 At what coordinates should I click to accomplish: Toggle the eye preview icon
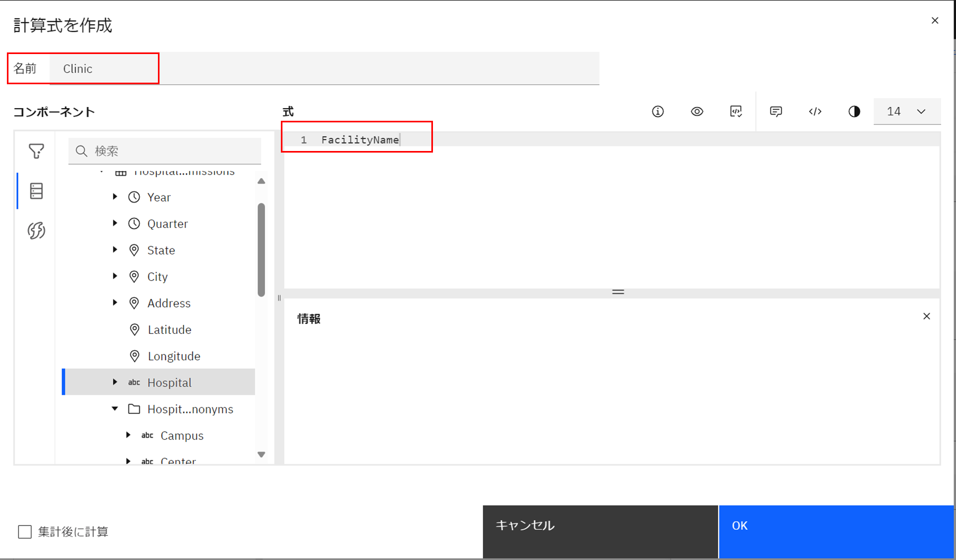(x=697, y=111)
